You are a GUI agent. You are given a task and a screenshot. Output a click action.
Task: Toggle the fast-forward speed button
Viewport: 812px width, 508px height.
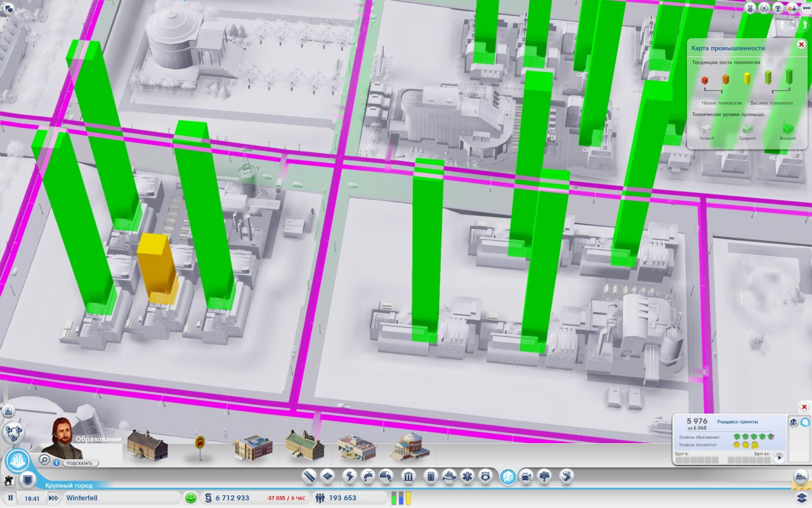pyautogui.click(x=55, y=498)
